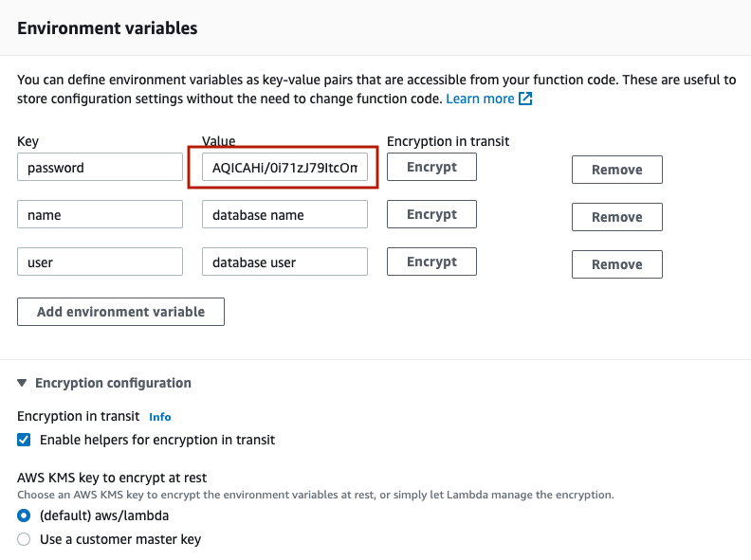Viewport: 751px width, 560px height.
Task: Select the (default) aws/lambda radio option
Action: (24, 515)
